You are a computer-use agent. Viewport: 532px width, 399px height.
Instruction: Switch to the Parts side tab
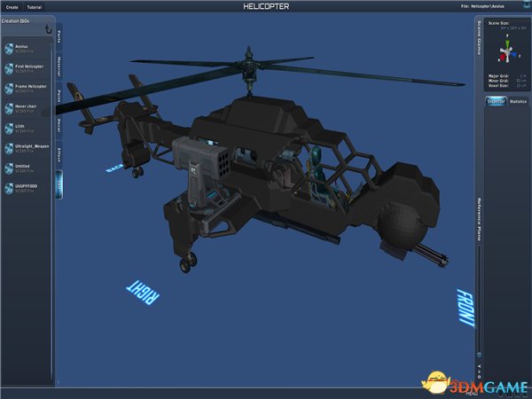point(59,36)
